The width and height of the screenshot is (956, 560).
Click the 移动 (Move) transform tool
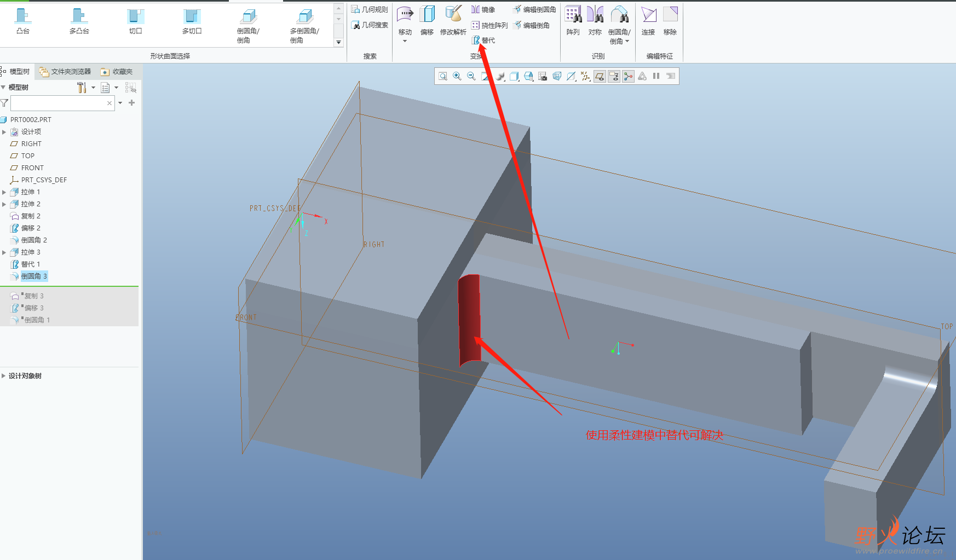tap(405, 21)
